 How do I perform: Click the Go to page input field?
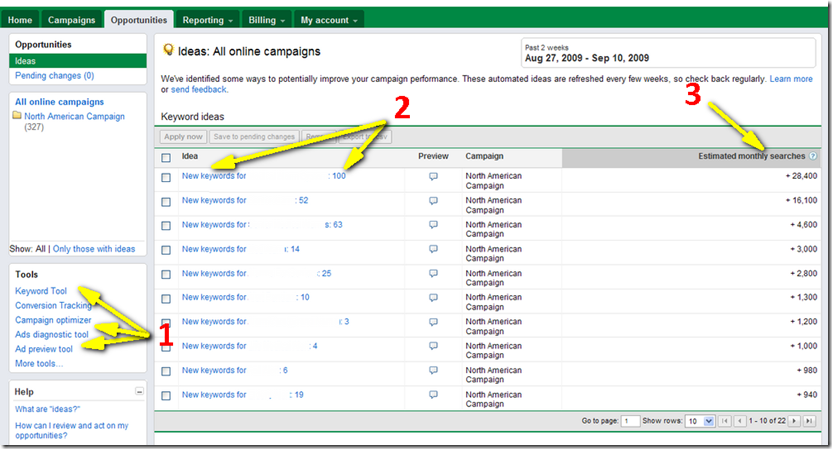(630, 421)
